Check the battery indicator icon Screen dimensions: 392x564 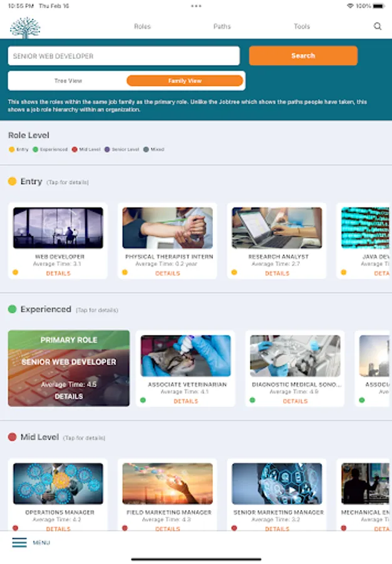[x=379, y=6]
